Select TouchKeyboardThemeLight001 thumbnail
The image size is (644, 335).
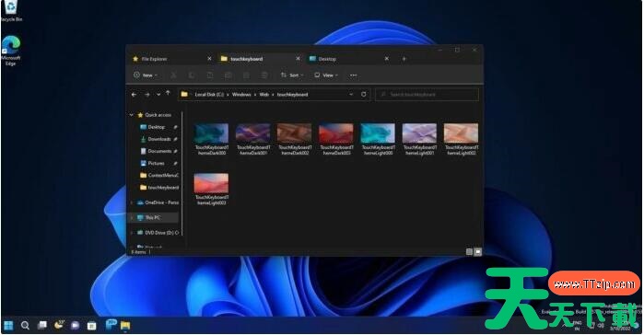point(419,133)
